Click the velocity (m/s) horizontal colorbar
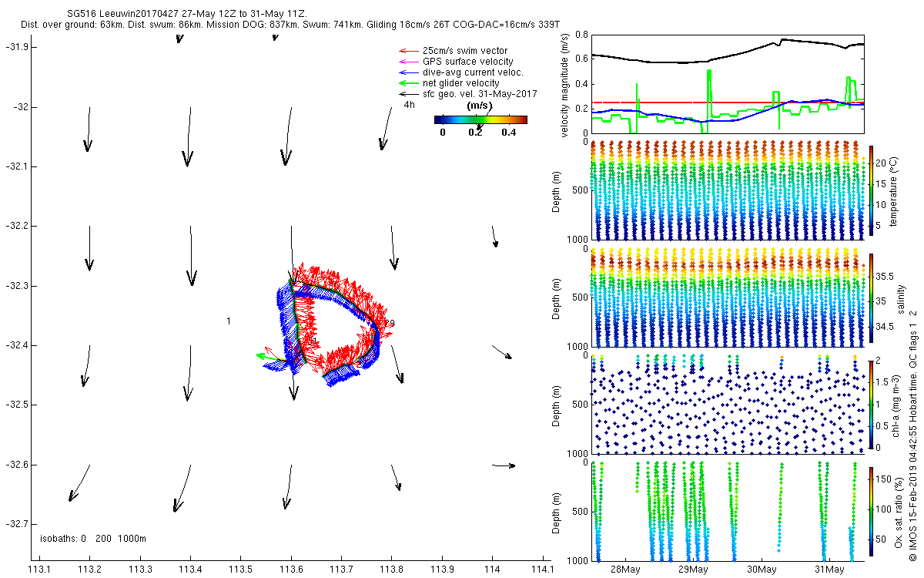The width and height of the screenshot is (924, 578). pyautogui.click(x=480, y=119)
